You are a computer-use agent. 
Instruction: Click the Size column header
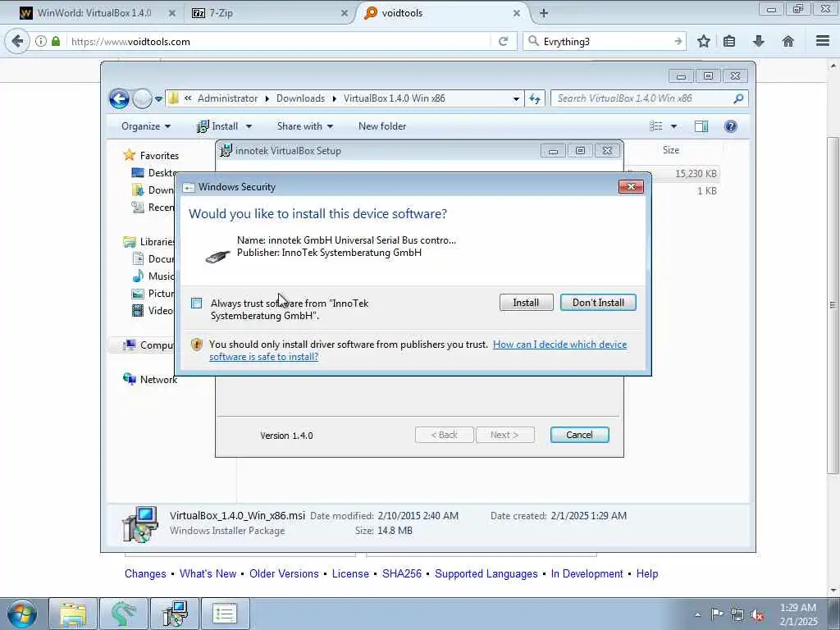pos(671,150)
